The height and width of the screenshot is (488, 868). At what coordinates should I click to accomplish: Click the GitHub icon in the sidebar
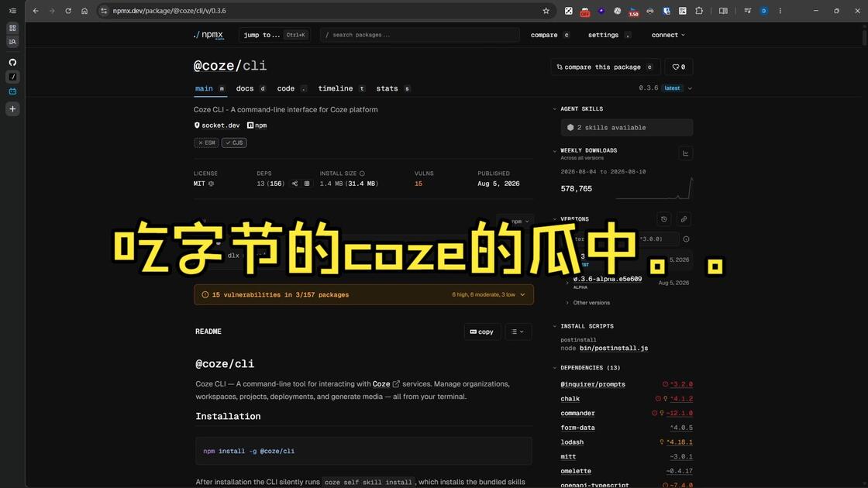[x=12, y=62]
